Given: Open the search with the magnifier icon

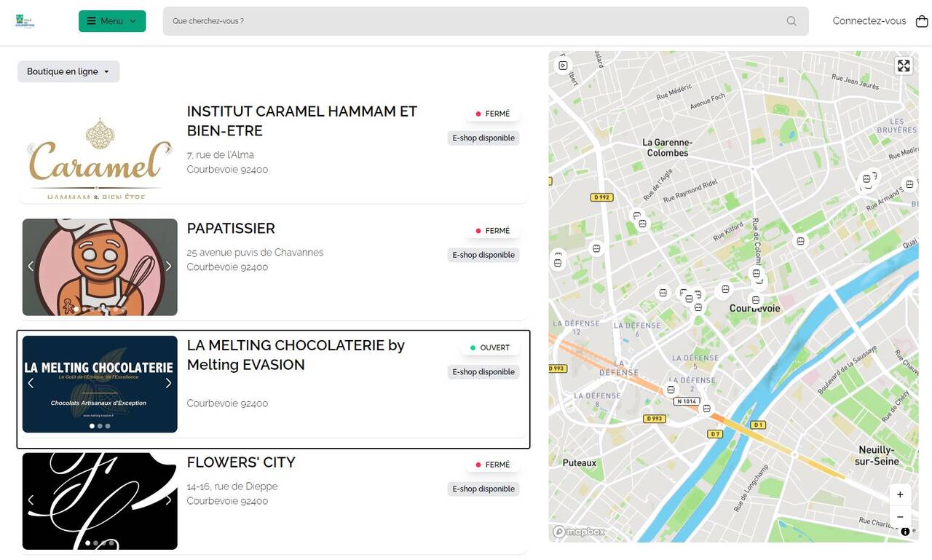Looking at the screenshot, I should click(x=791, y=20).
